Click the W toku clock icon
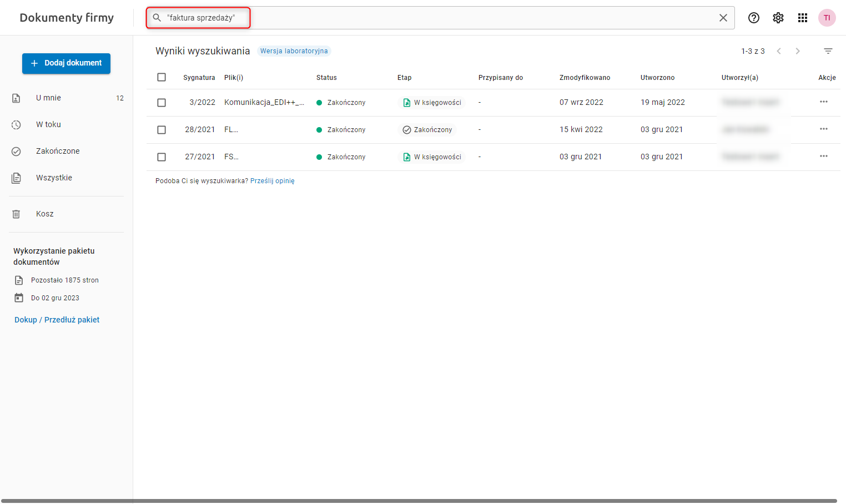 (x=16, y=125)
